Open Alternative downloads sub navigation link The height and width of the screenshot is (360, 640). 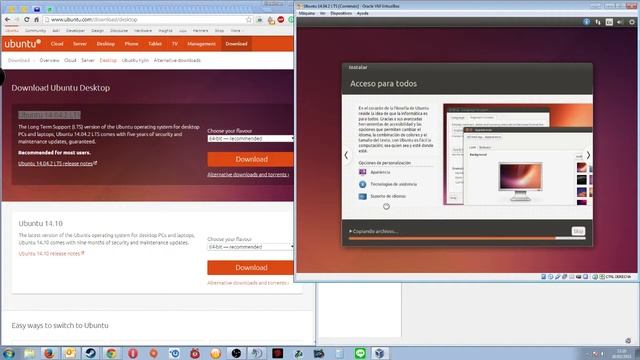pyautogui.click(x=177, y=60)
